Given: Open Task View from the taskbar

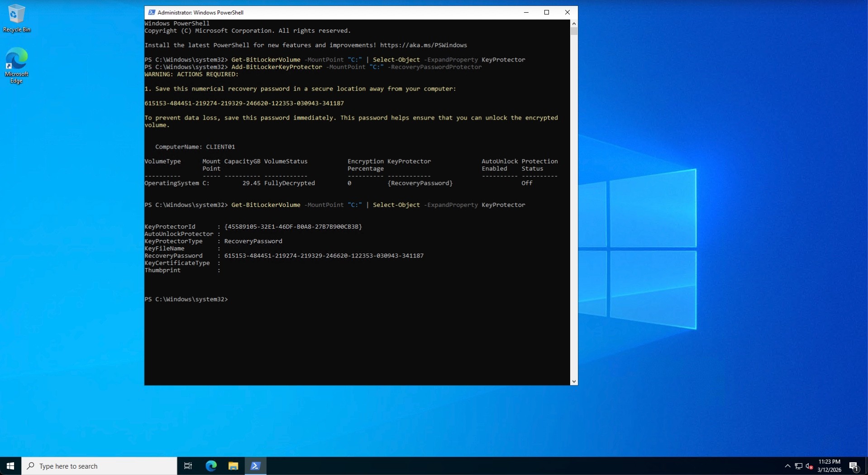Looking at the screenshot, I should 188,466.
